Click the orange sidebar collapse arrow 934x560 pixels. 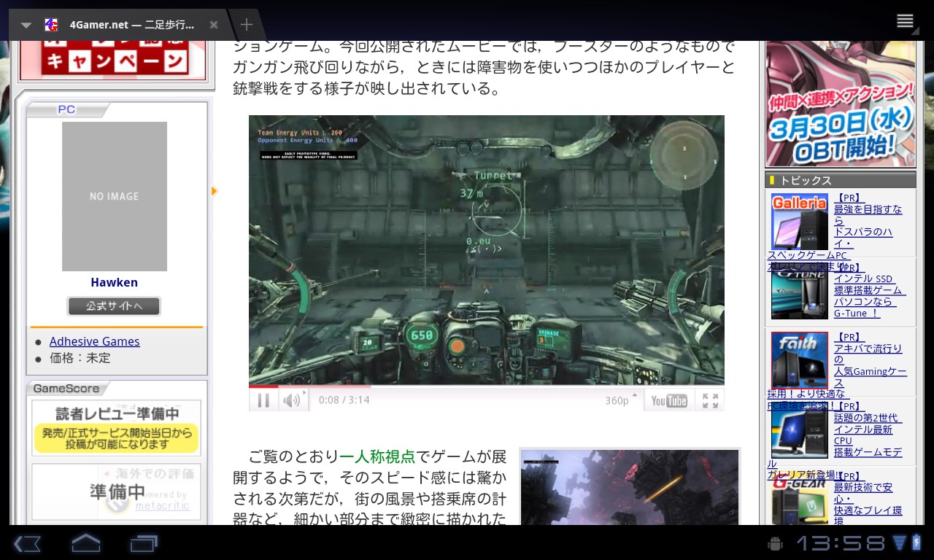pos(215,191)
